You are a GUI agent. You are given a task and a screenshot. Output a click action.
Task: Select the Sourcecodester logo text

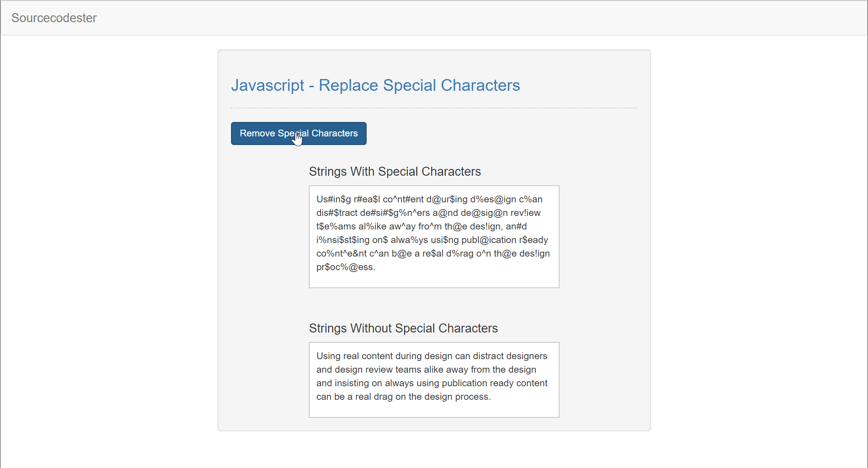[x=54, y=18]
